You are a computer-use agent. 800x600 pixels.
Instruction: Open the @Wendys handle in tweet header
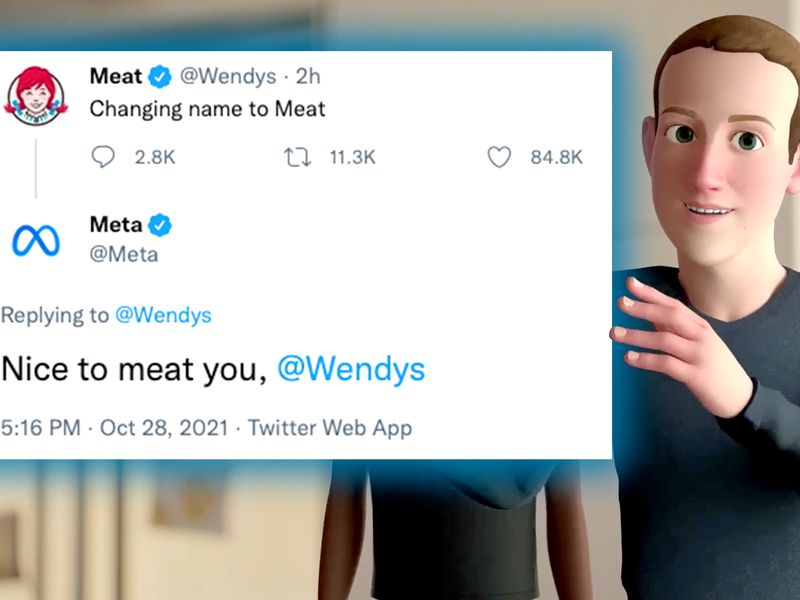coord(228,77)
